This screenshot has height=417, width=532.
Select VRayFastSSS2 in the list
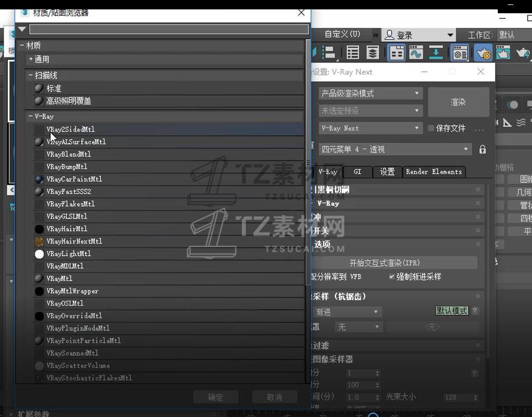168,192
